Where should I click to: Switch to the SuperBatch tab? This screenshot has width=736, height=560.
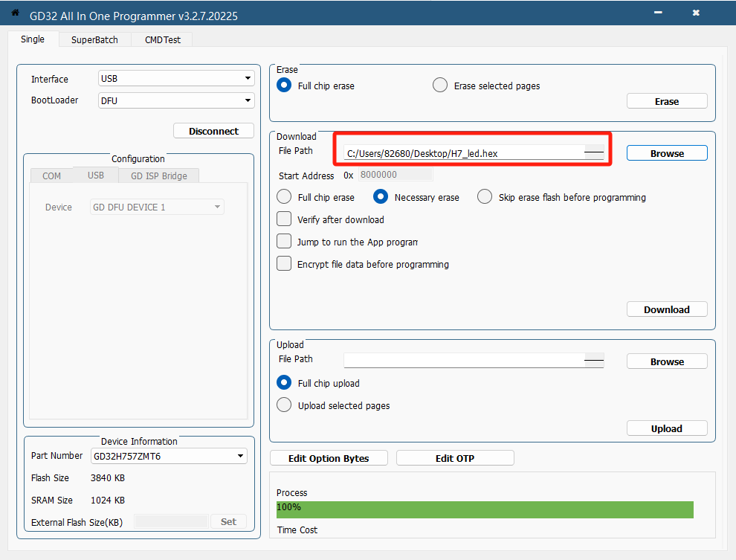coord(94,39)
